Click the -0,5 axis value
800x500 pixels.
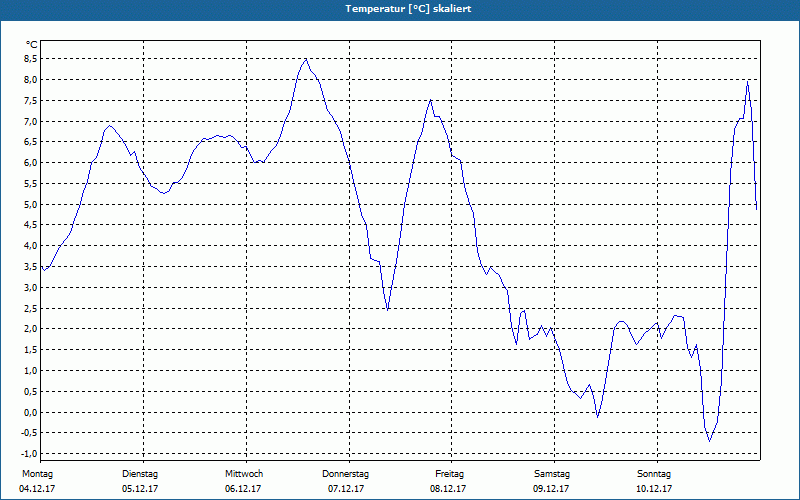point(30,433)
